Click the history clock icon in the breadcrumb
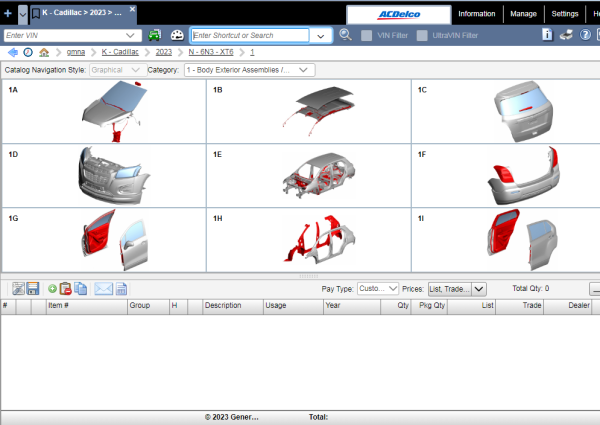This screenshot has width=600, height=425. [28, 52]
